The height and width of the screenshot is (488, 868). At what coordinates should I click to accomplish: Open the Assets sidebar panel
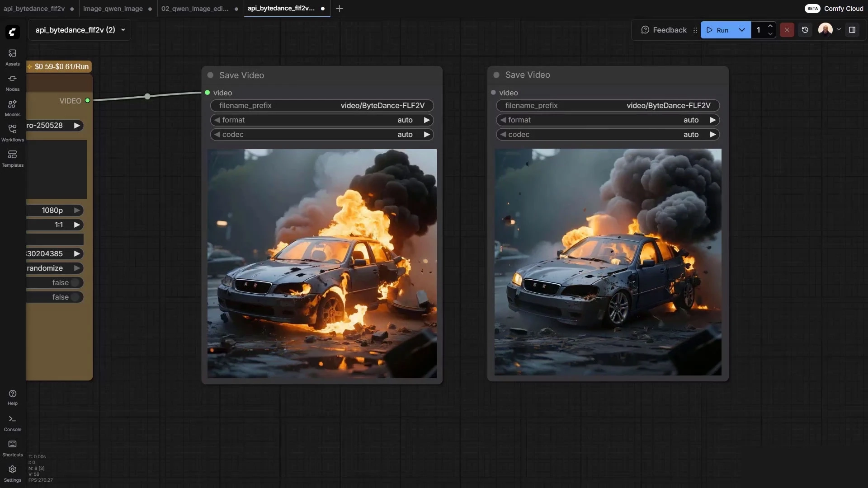tap(12, 57)
